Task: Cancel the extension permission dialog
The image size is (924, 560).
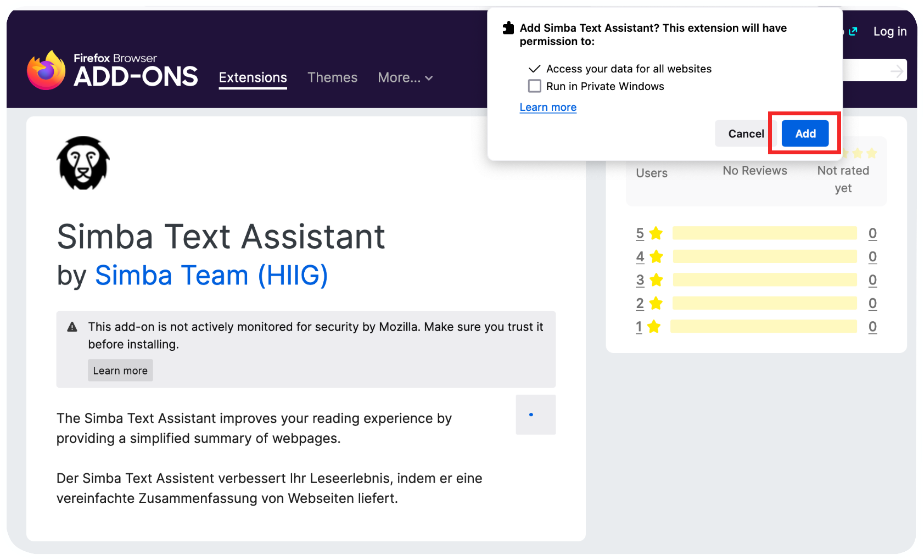Action: point(746,133)
